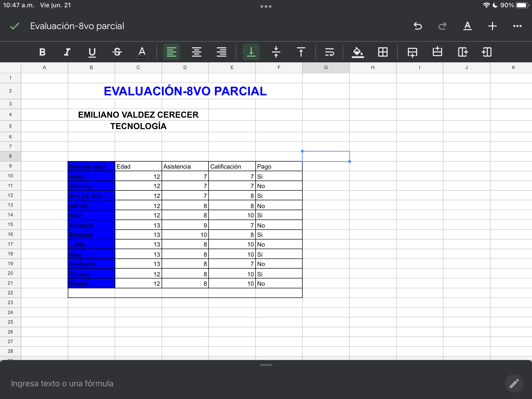This screenshot has width=532, height=399.
Task: Open the text format panel
Action: 468,26
